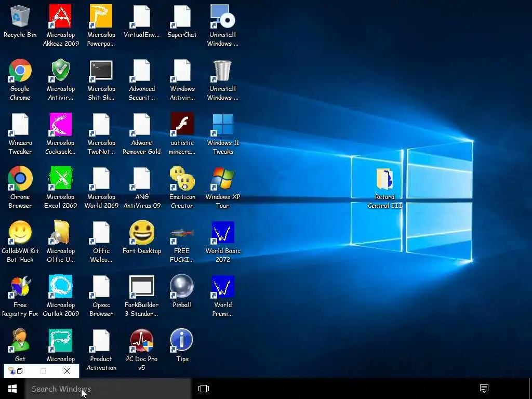Select the Emoticon Creator icon
This screenshot has width=532, height=399.
pyautogui.click(x=182, y=188)
